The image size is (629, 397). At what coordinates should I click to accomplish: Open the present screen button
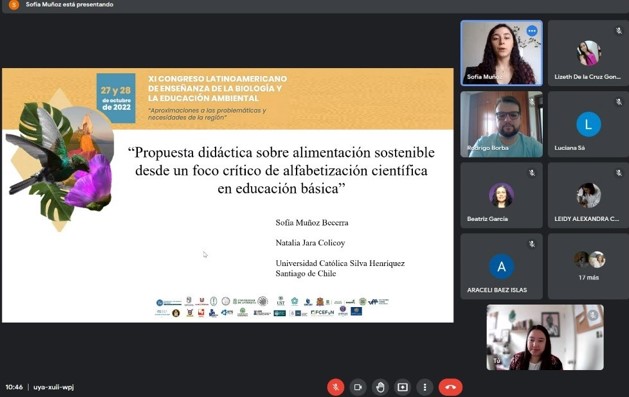click(x=402, y=387)
